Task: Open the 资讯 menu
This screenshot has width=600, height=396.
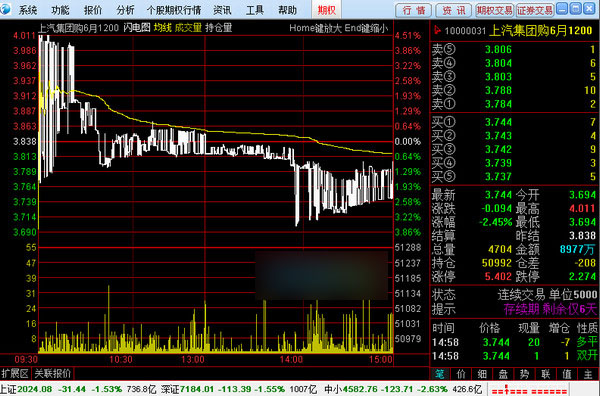Action: (222, 10)
